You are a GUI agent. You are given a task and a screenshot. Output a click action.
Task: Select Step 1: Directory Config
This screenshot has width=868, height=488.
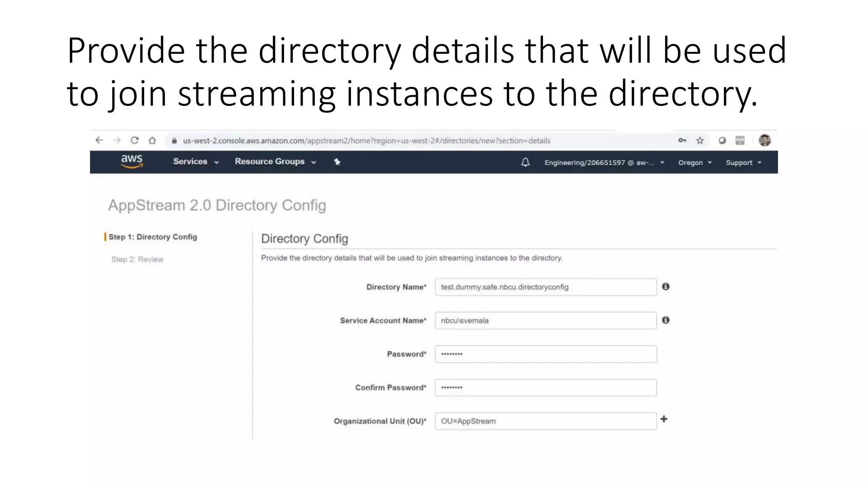pyautogui.click(x=153, y=237)
